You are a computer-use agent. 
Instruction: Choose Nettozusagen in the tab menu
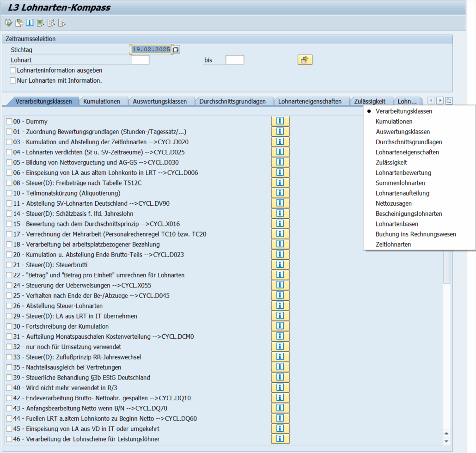pos(394,203)
